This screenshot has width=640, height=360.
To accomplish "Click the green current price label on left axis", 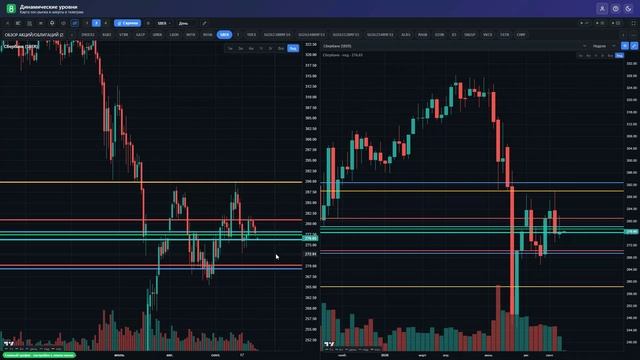I will [311, 238].
